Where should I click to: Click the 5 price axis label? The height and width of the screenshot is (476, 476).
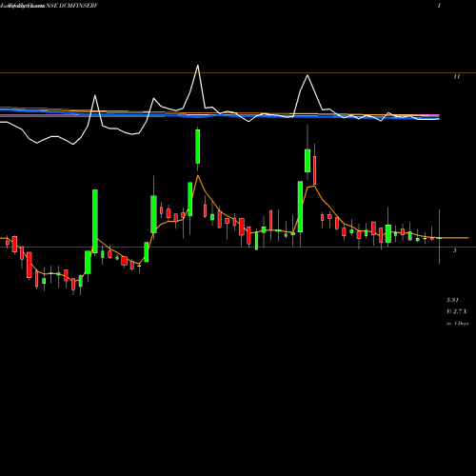click(x=455, y=250)
